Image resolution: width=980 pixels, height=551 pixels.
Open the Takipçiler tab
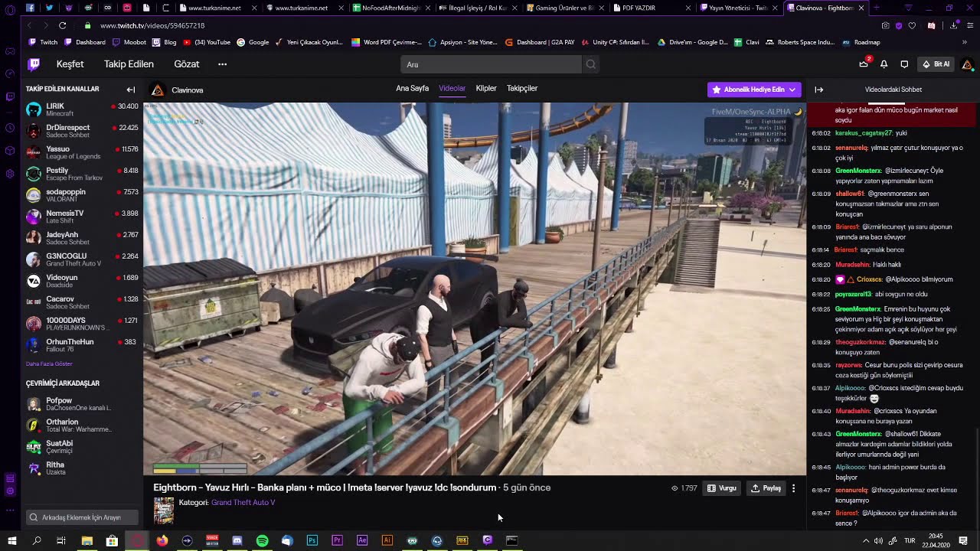[x=522, y=88]
